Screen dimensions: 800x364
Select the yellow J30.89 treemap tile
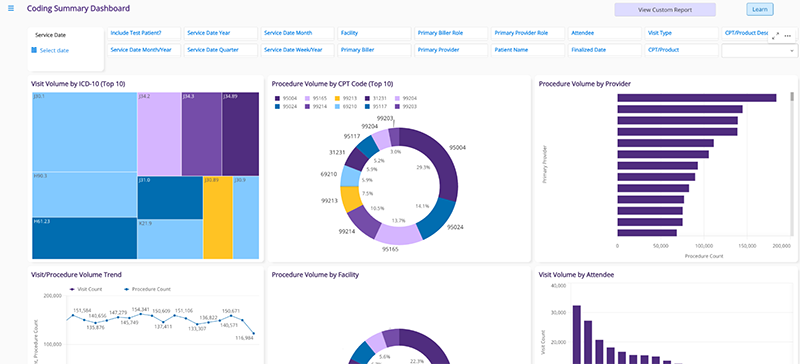click(x=218, y=218)
